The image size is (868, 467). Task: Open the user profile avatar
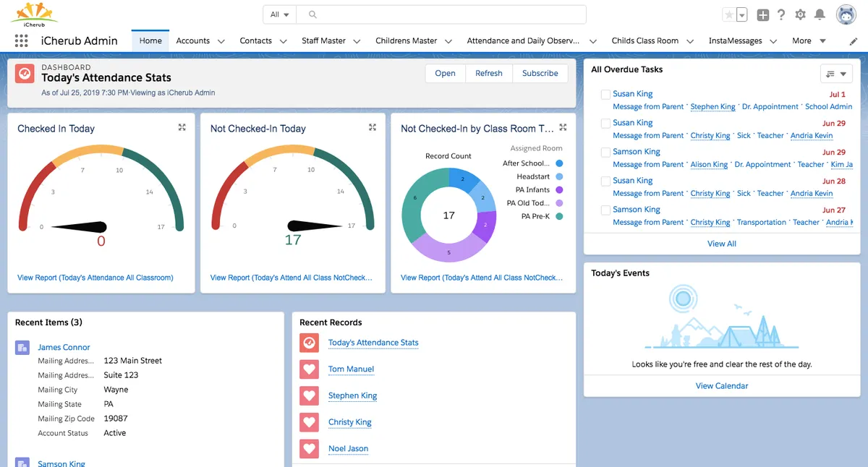coord(846,14)
